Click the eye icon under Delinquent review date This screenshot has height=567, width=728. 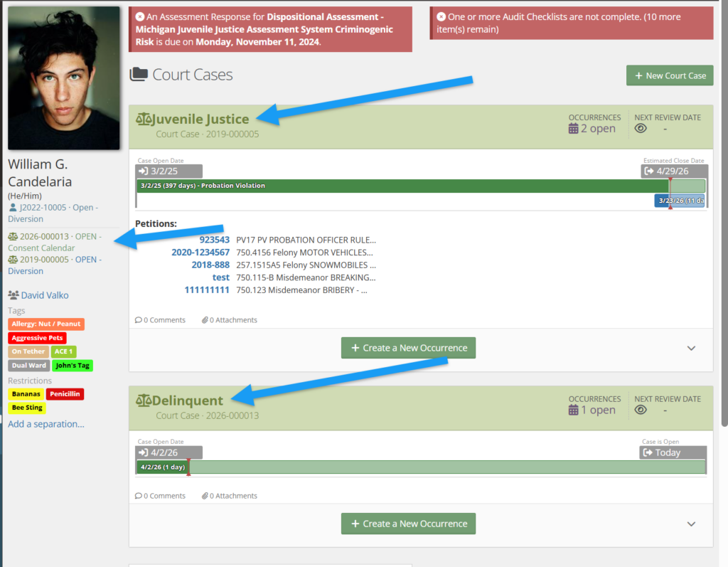point(641,410)
